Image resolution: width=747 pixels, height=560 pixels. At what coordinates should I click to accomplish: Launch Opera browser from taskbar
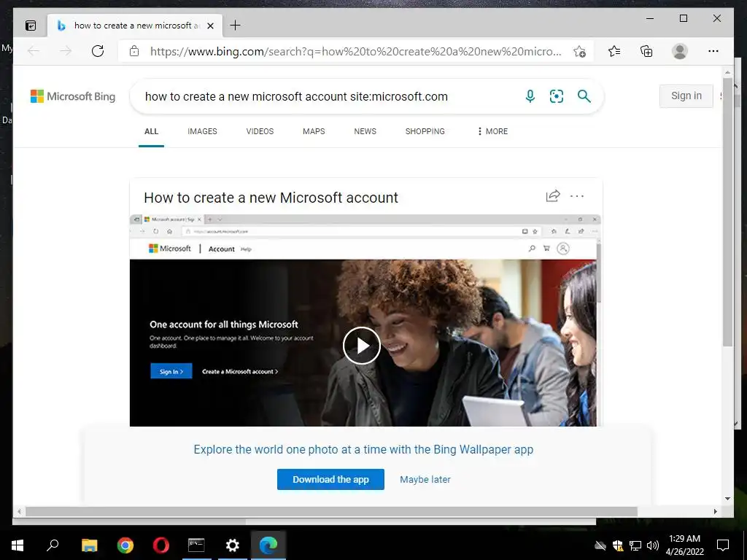click(161, 545)
